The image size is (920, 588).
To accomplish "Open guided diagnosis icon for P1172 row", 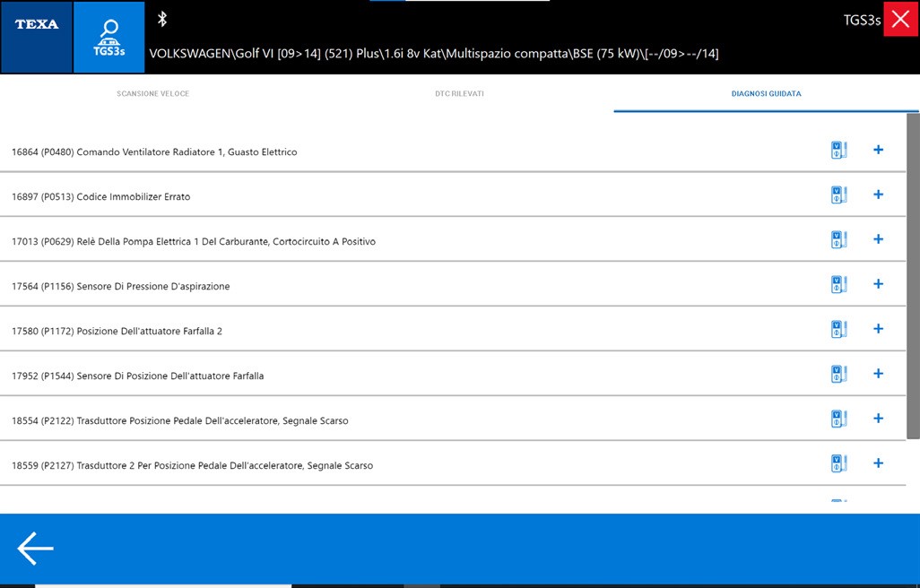I will [x=839, y=329].
